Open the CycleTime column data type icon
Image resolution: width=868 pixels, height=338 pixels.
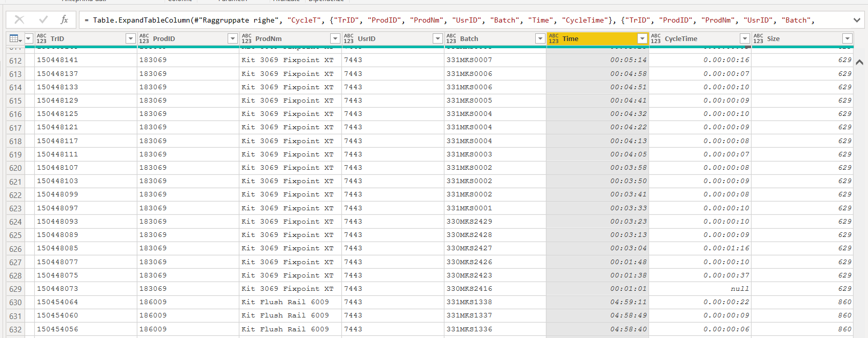coord(656,38)
